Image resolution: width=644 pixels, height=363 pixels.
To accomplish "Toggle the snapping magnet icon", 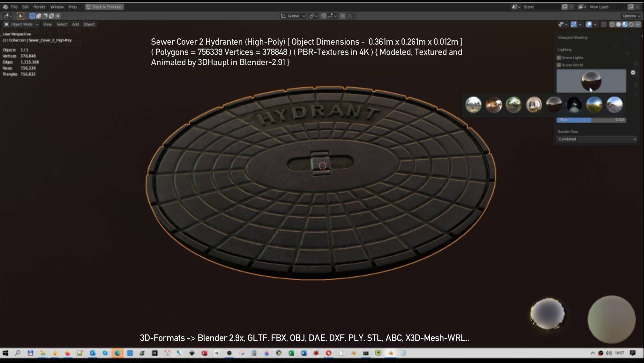I will click(324, 16).
